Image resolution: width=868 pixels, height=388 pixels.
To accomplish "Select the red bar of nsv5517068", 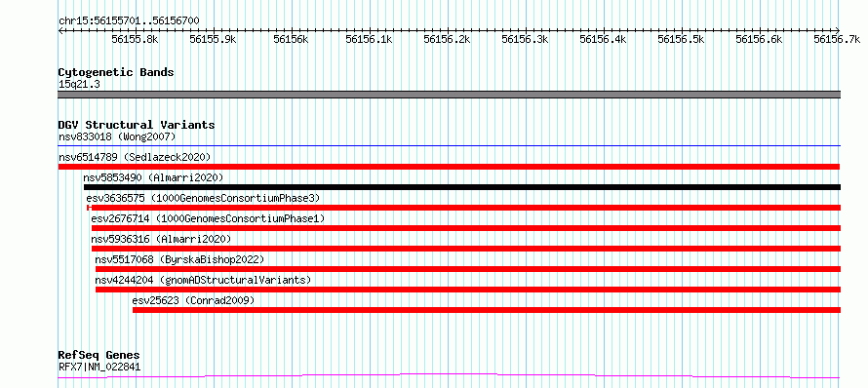I will 468,269.
